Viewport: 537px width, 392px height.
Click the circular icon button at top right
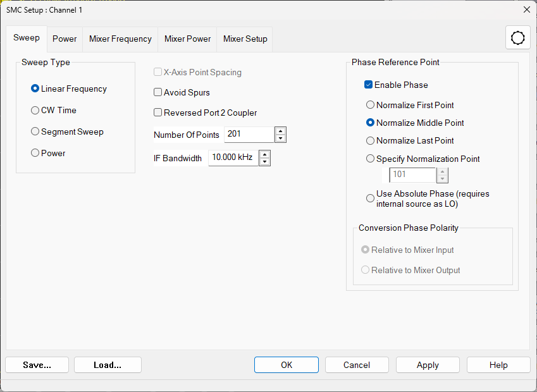point(517,38)
